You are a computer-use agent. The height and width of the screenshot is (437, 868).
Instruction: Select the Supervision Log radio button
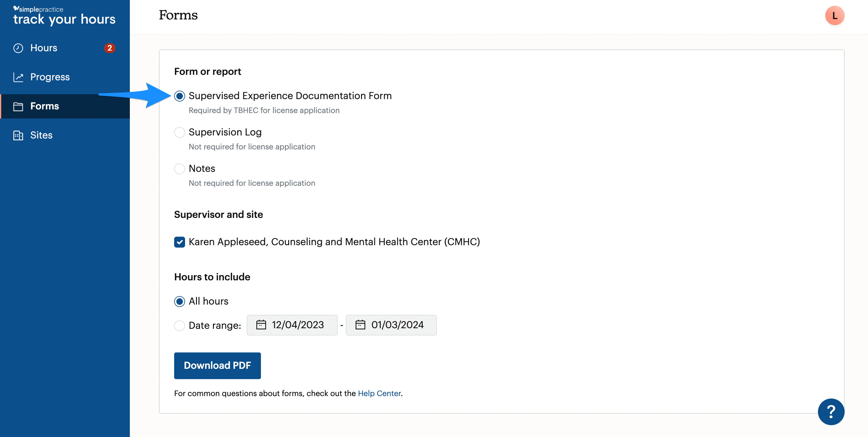(x=180, y=132)
